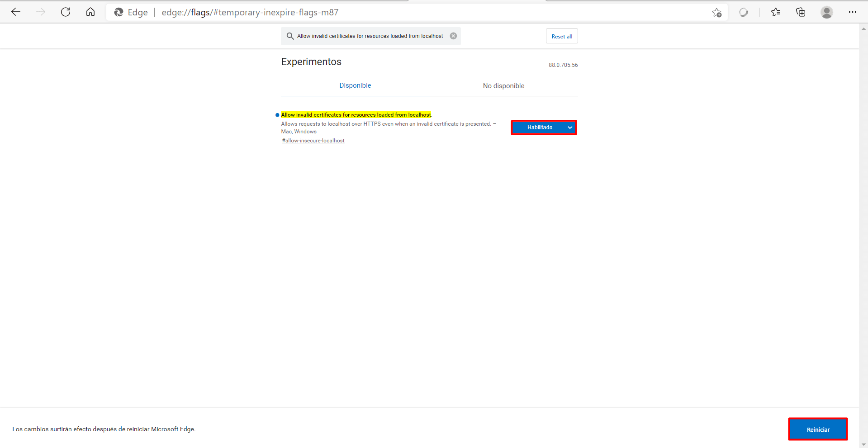868x448 pixels.
Task: Open the Favorites list icon
Action: 776,12
